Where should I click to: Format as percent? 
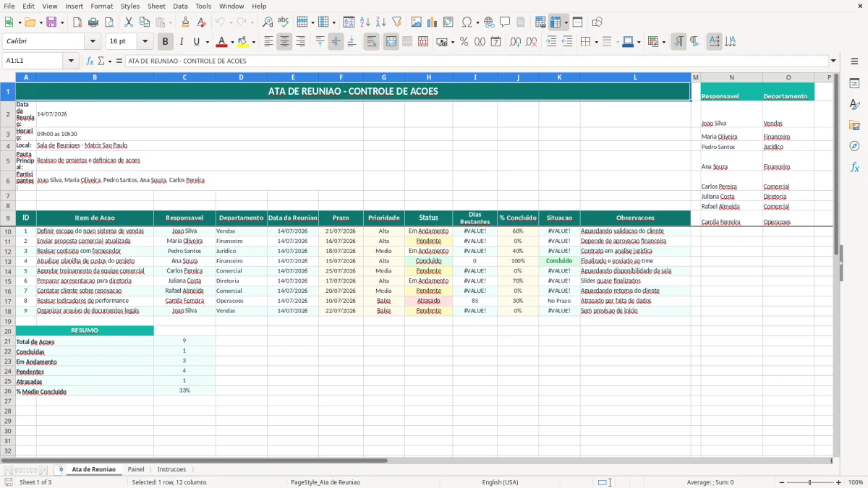(x=464, y=42)
